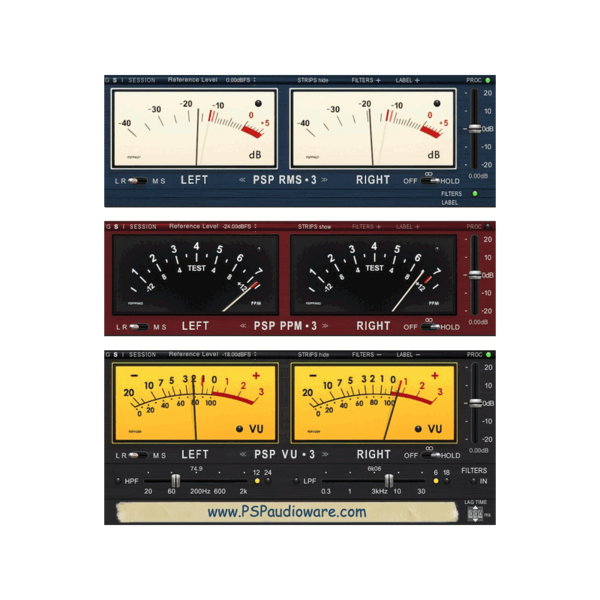Click the infinity hold symbol on RMS plugin

tap(429, 174)
